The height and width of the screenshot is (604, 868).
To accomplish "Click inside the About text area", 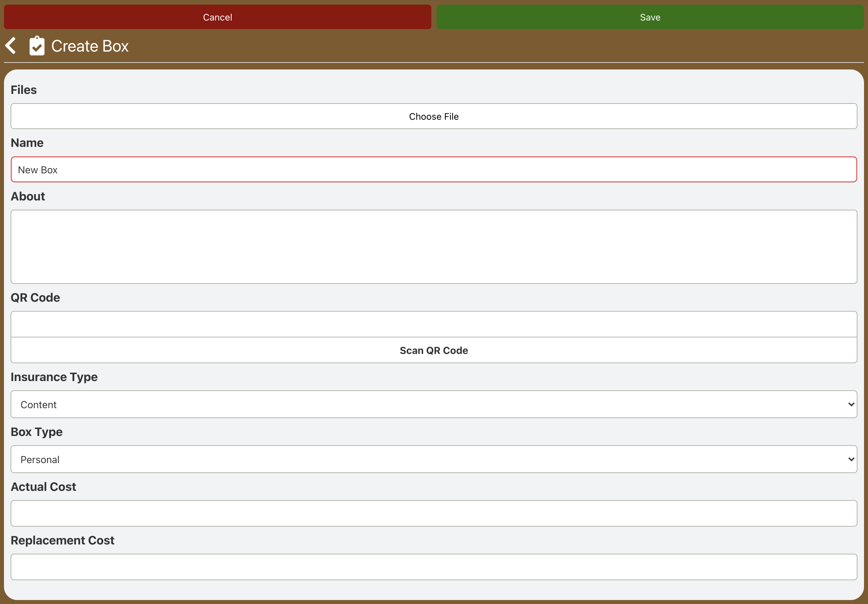I will click(x=434, y=246).
